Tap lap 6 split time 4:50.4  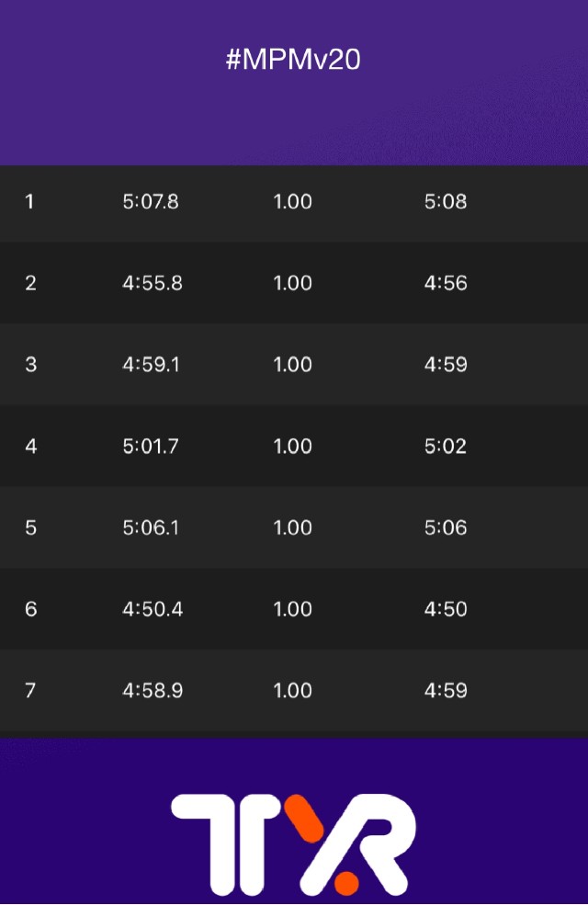pyautogui.click(x=153, y=609)
